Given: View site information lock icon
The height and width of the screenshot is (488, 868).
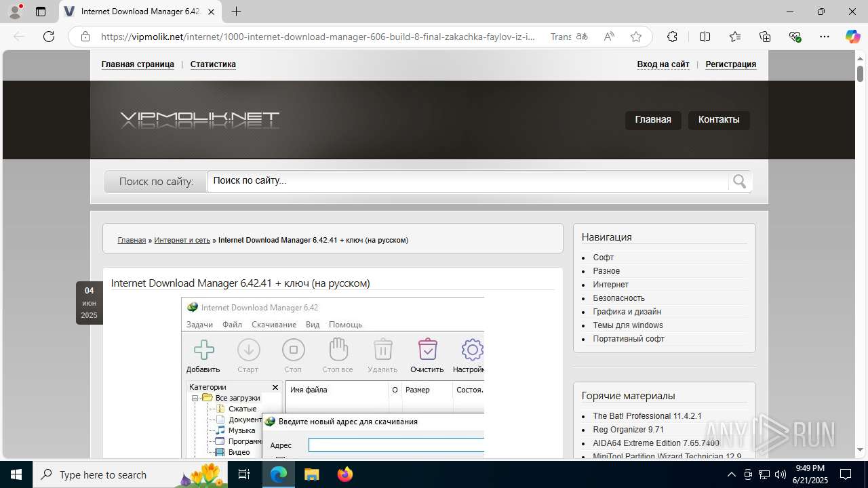Looking at the screenshot, I should click(x=85, y=37).
